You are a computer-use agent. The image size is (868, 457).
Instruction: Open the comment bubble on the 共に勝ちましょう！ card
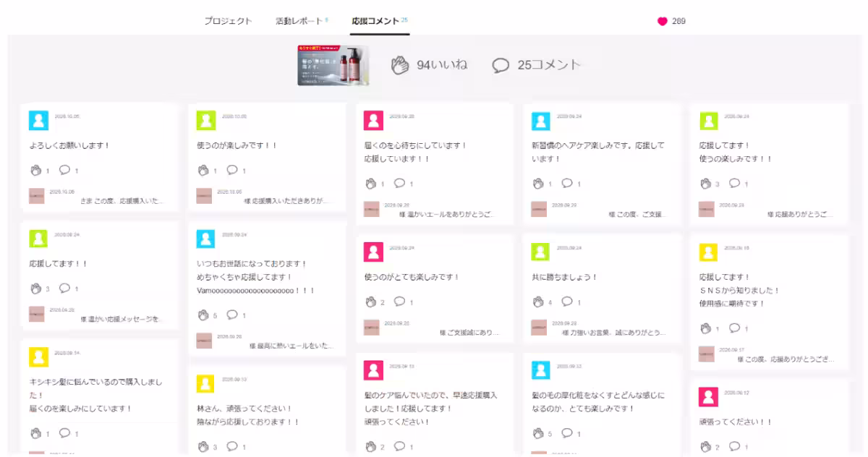(567, 302)
